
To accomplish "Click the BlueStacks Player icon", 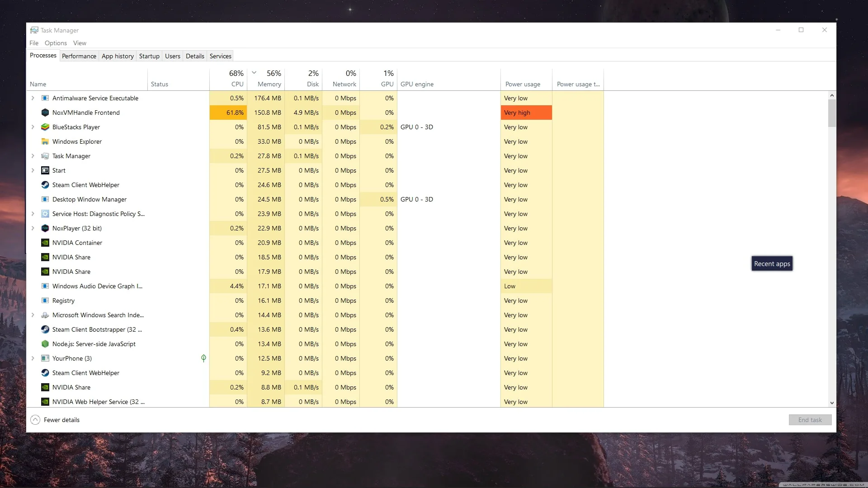I will point(45,127).
